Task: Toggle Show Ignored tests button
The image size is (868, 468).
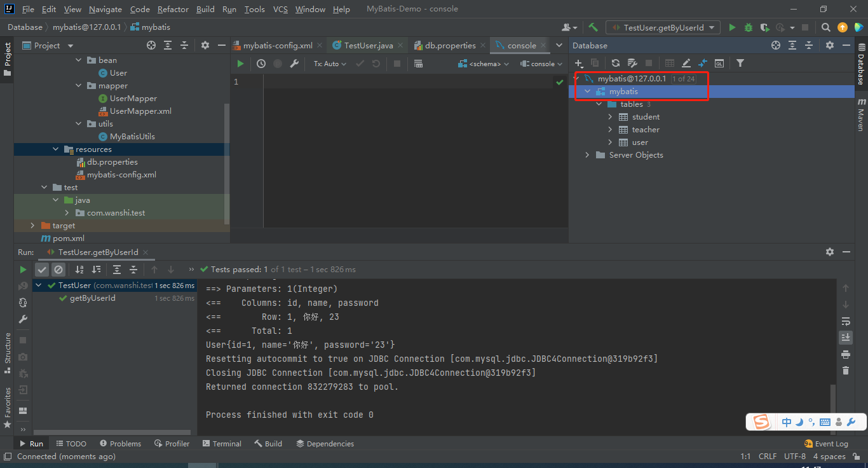Action: 58,270
